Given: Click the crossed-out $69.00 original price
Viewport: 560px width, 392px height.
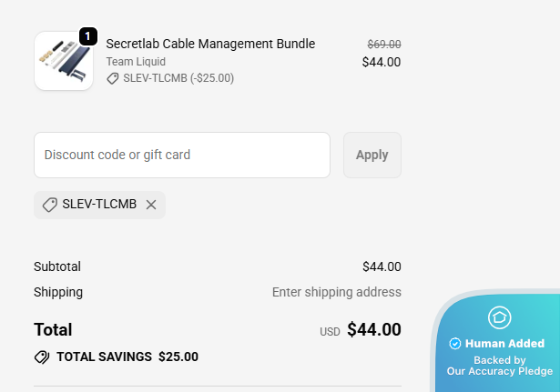Looking at the screenshot, I should click(383, 44).
